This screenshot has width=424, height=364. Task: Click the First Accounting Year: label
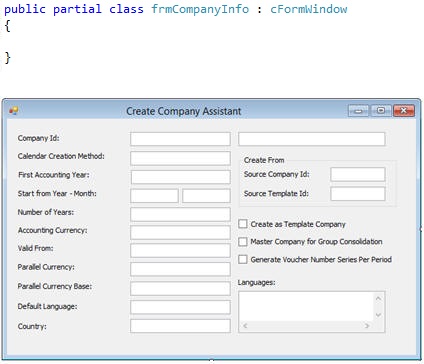tap(54, 175)
